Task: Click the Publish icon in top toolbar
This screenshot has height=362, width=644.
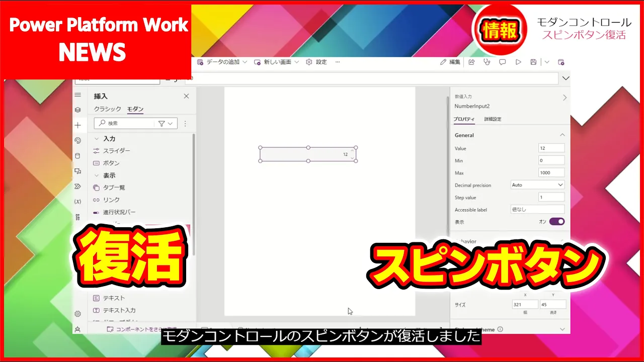Action: (x=561, y=62)
